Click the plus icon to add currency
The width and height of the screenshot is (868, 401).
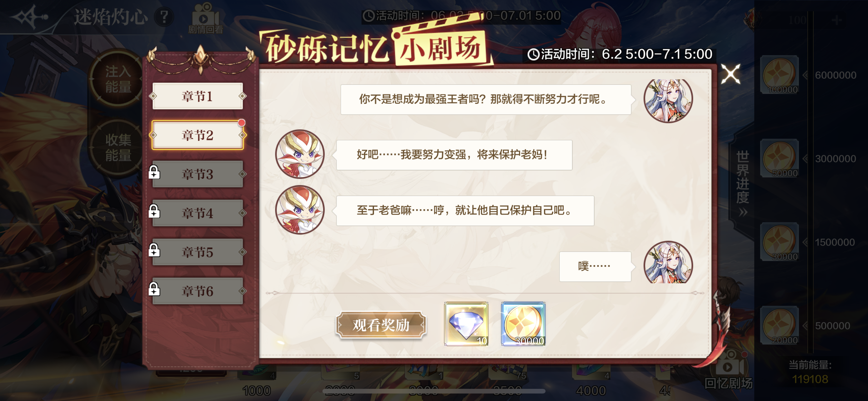pos(837,20)
